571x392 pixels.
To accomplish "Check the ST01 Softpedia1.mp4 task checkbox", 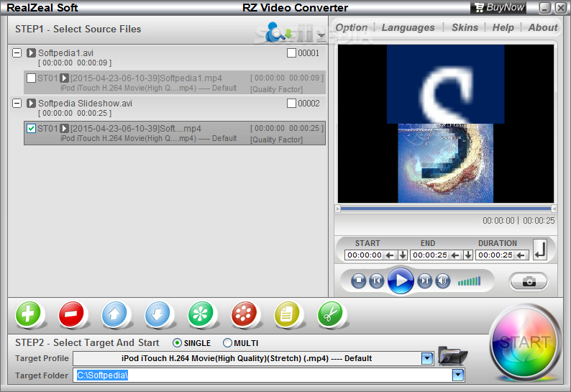I will pyautogui.click(x=32, y=78).
